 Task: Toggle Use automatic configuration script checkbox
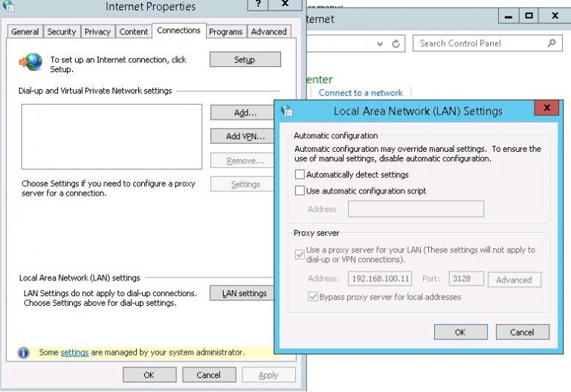(x=300, y=191)
